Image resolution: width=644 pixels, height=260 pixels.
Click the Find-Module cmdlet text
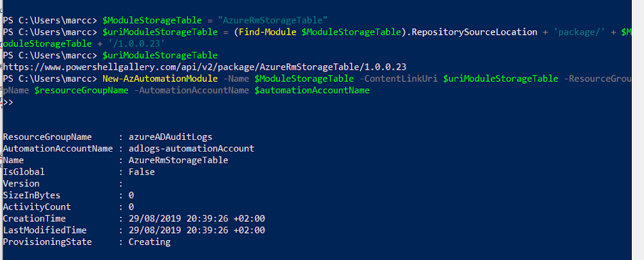tap(267, 32)
